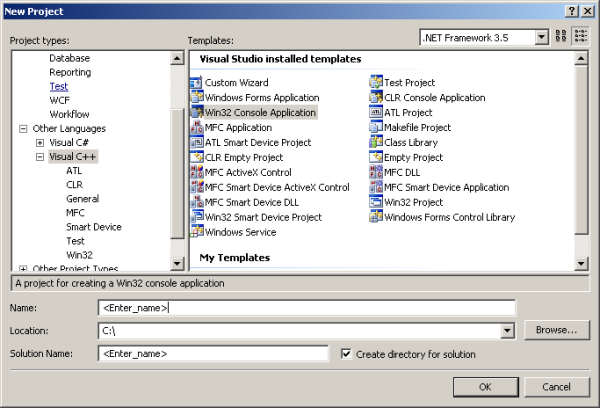This screenshot has width=600, height=408.
Task: Select the highlighted Test project type link
Action: coord(59,86)
